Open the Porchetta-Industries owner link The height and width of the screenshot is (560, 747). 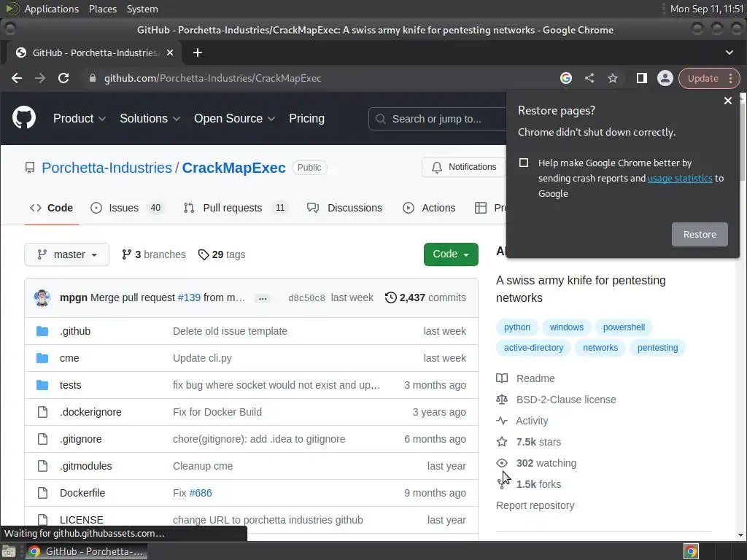click(107, 168)
